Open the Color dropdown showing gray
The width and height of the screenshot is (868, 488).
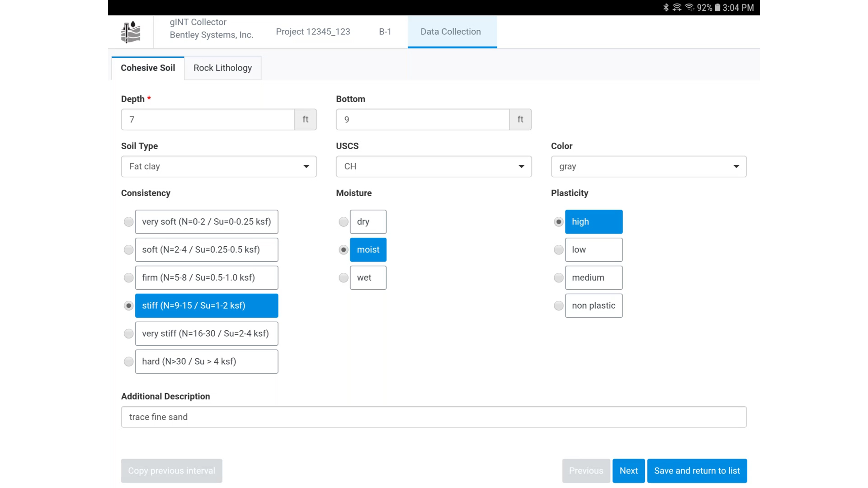(648, 166)
